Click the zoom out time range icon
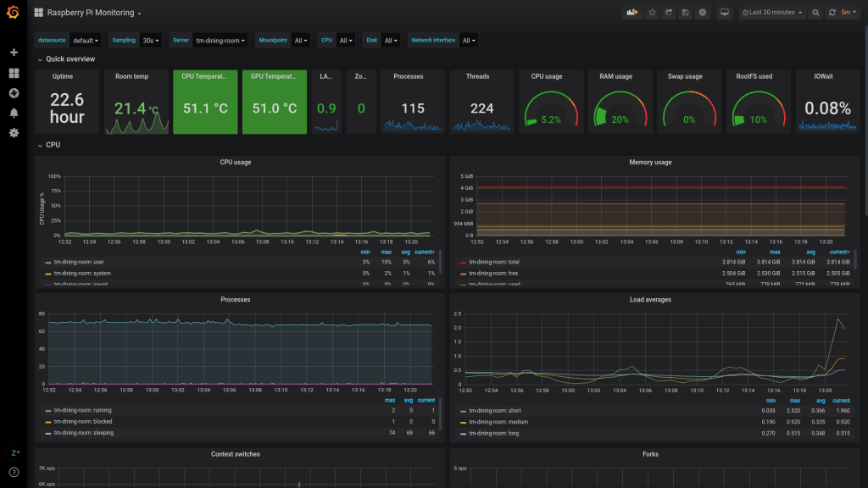Viewport: 868px width, 488px height. click(x=815, y=13)
